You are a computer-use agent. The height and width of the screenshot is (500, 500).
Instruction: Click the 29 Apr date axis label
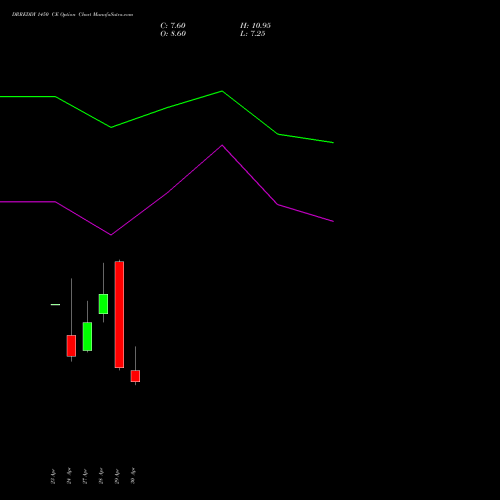(x=117, y=476)
